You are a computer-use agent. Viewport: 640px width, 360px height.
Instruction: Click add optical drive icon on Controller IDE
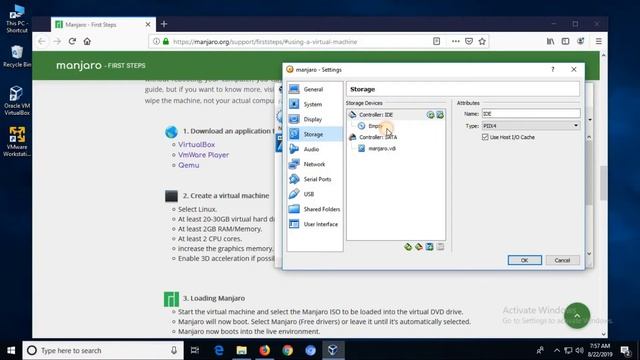point(430,115)
